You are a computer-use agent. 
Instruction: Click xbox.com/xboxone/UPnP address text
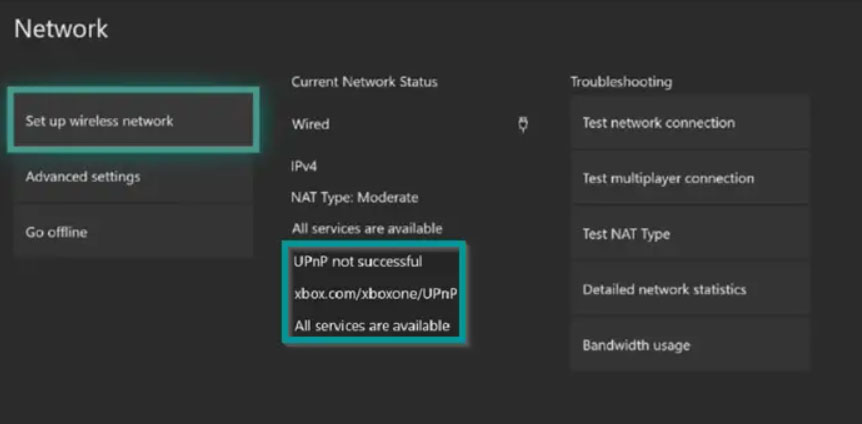tap(375, 294)
